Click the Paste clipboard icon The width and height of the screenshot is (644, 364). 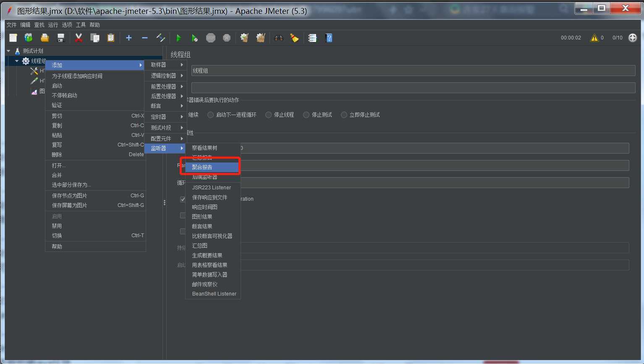point(111,38)
